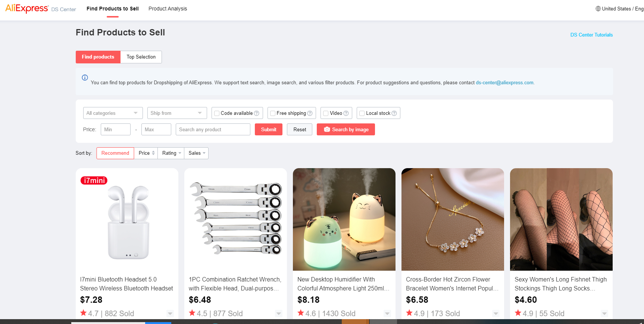644x324 pixels.
Task: Check the Local stock checkbox
Action: pos(362,113)
